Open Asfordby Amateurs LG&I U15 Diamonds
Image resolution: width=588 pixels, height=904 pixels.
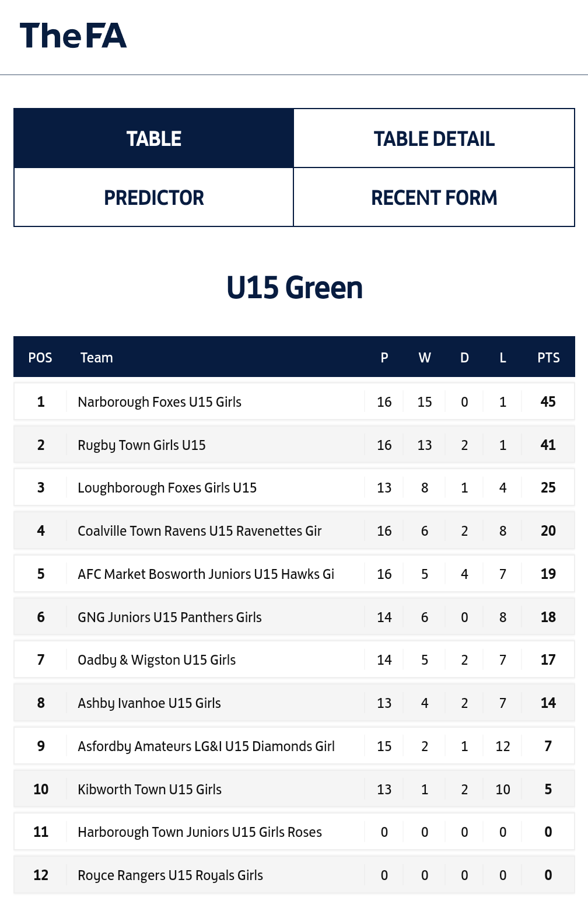coord(206,746)
